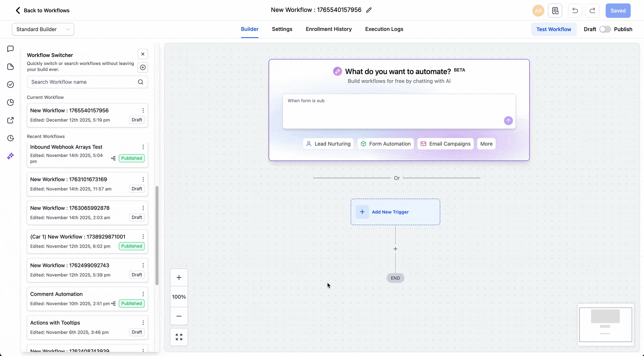Switch to the Settings tab
The width and height of the screenshot is (644, 356).
click(282, 29)
